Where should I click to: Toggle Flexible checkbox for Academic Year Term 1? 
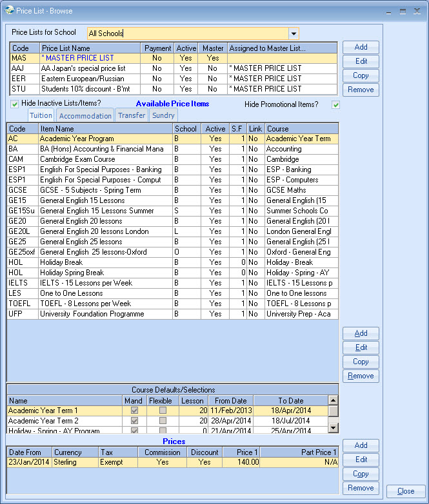point(163,411)
